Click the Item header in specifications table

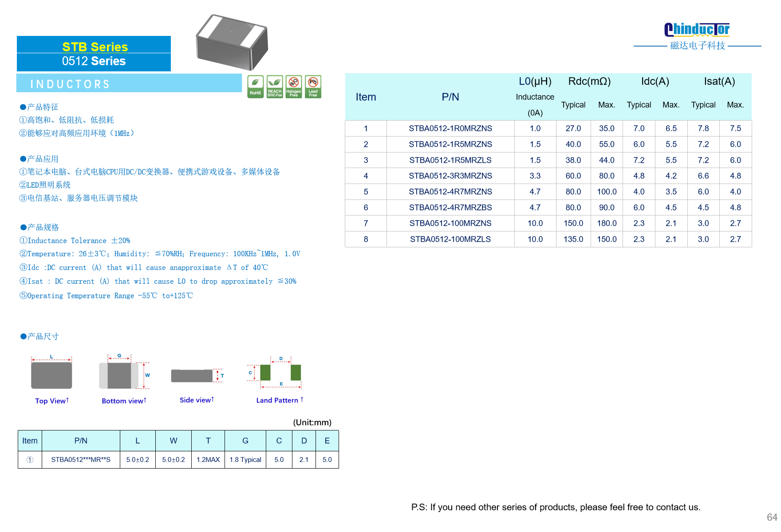pyautogui.click(x=366, y=97)
